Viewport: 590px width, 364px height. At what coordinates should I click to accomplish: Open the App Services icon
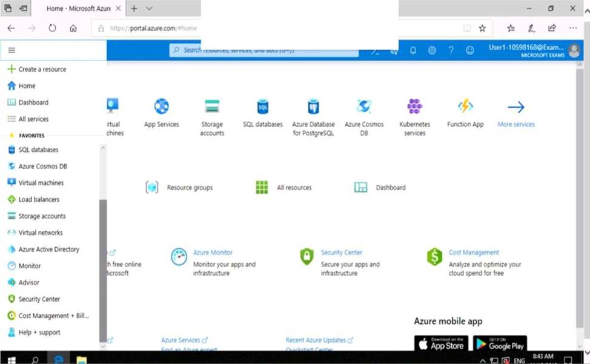tap(161, 107)
